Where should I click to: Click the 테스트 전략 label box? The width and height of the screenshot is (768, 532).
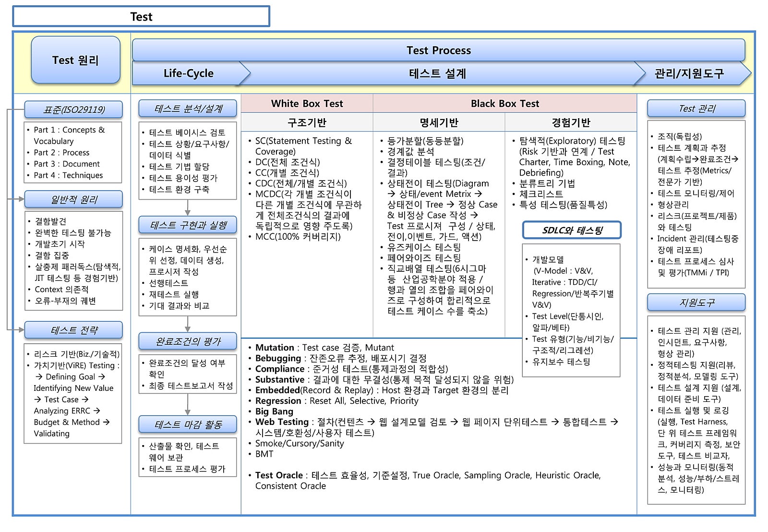pos(73,330)
